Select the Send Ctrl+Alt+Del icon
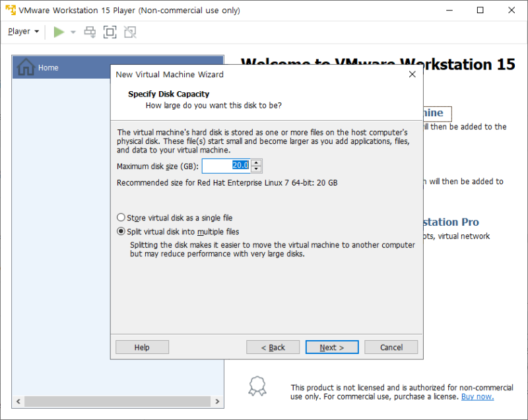 point(89,31)
